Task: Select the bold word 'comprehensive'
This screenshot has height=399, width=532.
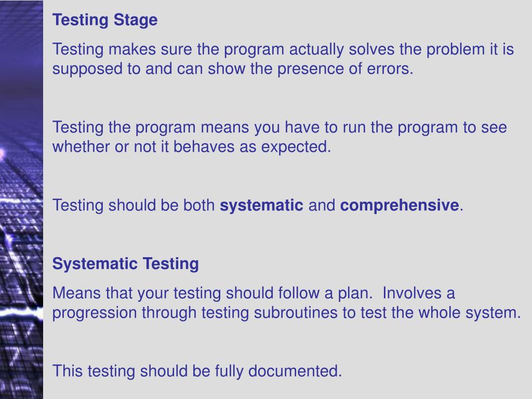Action: 400,205
